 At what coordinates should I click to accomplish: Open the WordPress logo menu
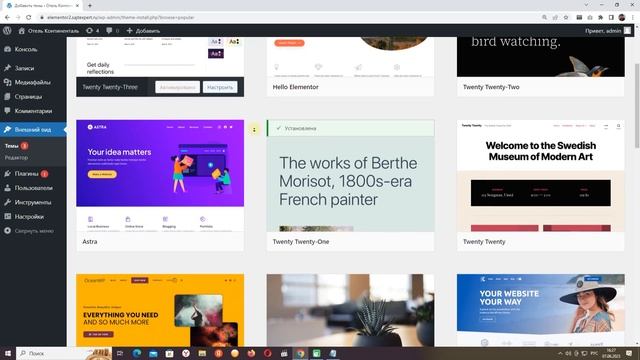point(7,31)
